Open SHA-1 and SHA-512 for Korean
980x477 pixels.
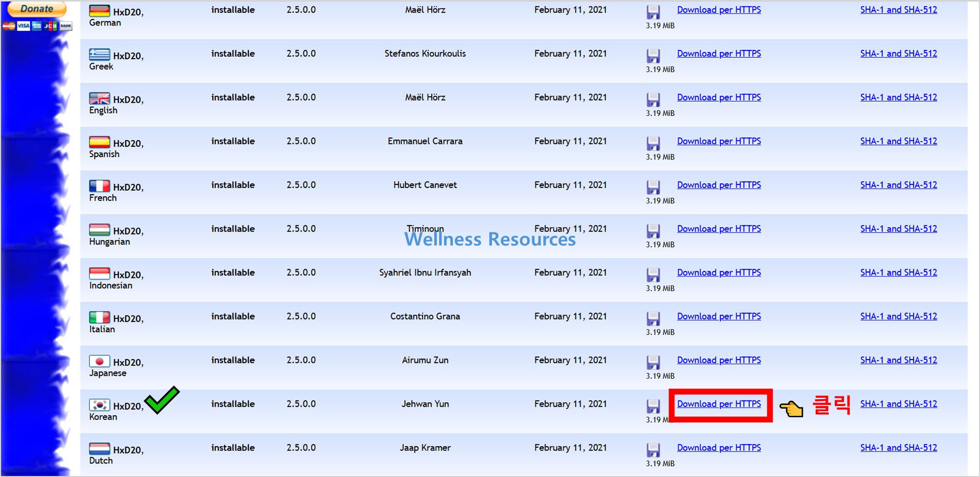pyautogui.click(x=899, y=404)
